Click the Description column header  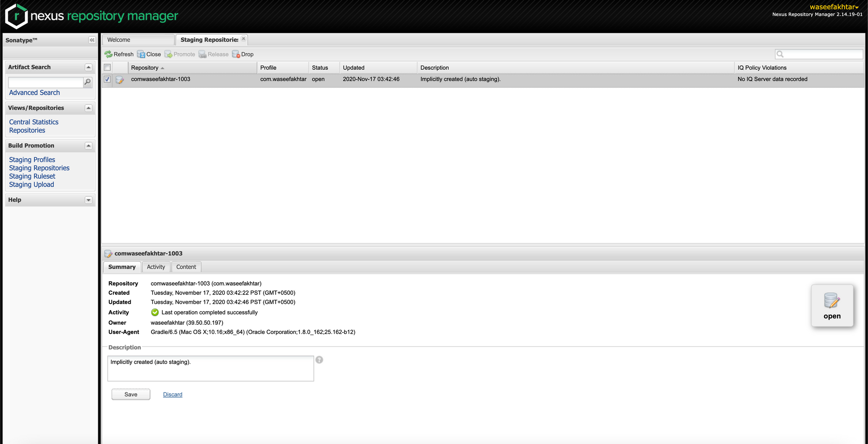(x=576, y=68)
